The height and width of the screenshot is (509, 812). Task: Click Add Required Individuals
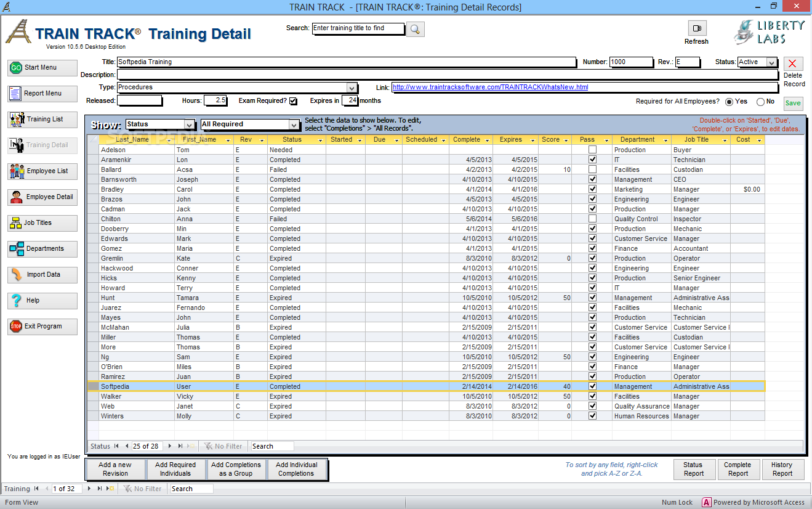[175, 470]
